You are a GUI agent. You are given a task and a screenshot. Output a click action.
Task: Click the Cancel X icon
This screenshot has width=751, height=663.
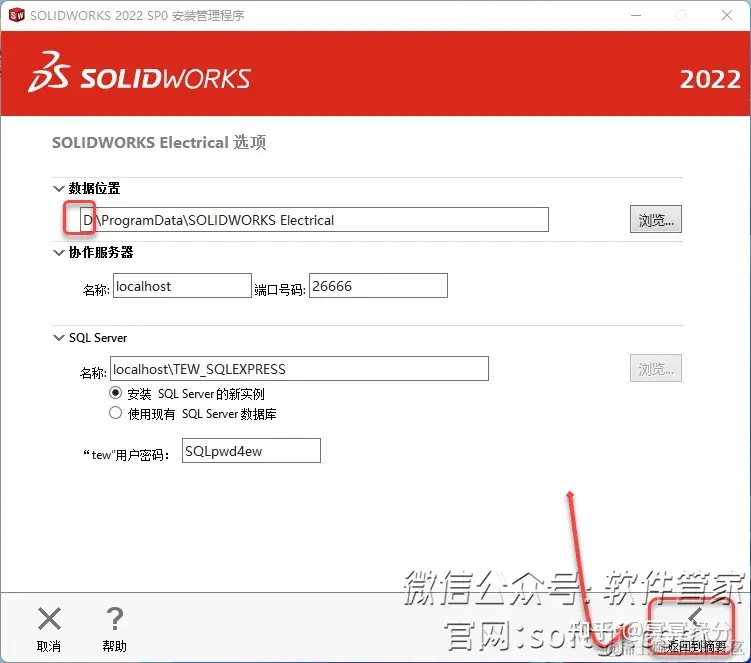pyautogui.click(x=49, y=618)
